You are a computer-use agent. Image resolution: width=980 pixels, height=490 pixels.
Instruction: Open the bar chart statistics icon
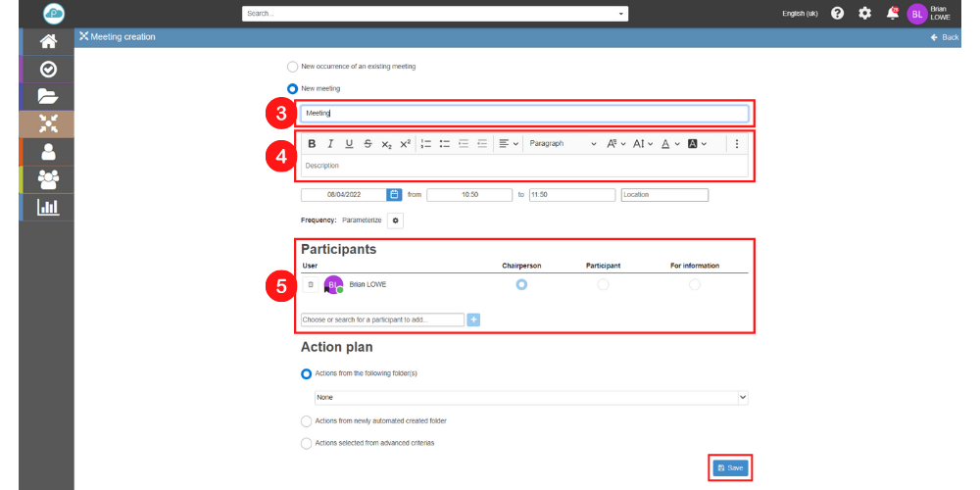[48, 207]
